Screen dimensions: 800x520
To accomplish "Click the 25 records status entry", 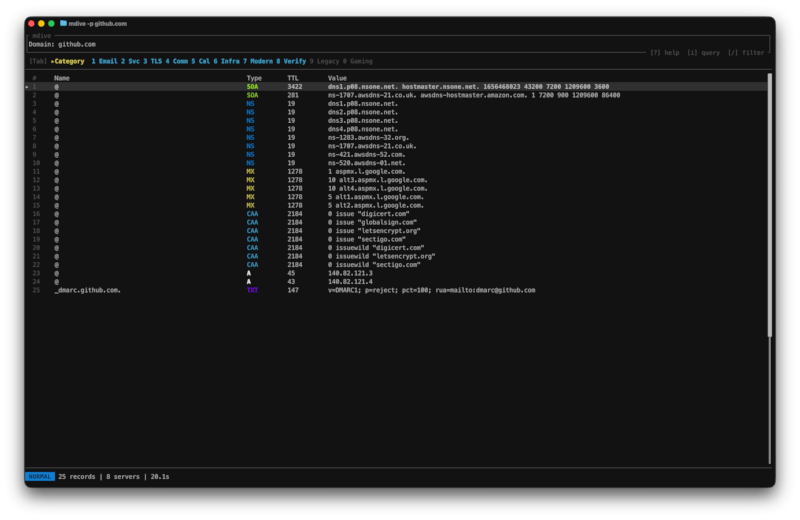I will (77, 477).
